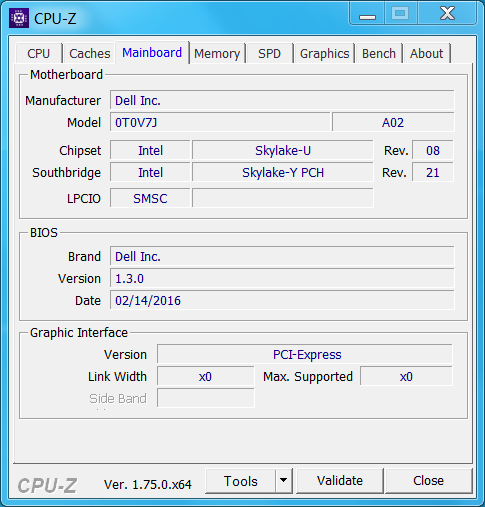Click the 'PCI-Express' version field
Image resolution: width=485 pixels, height=507 pixels.
pos(305,354)
